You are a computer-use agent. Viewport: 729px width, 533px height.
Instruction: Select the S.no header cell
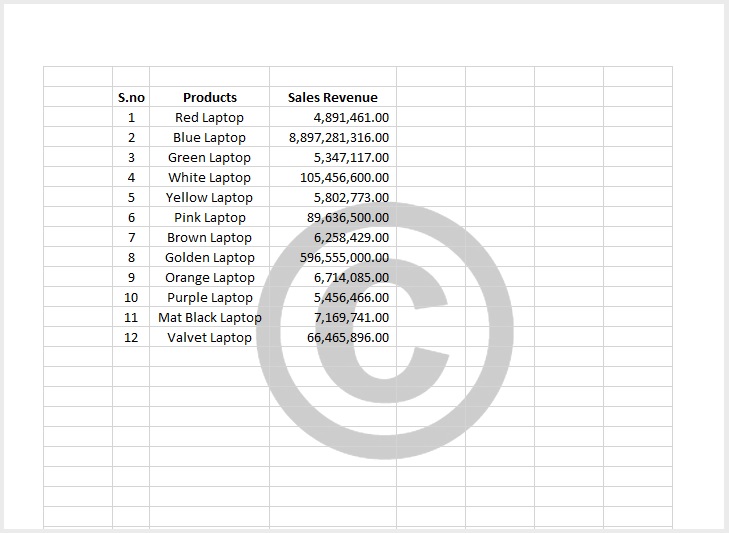tap(131, 97)
